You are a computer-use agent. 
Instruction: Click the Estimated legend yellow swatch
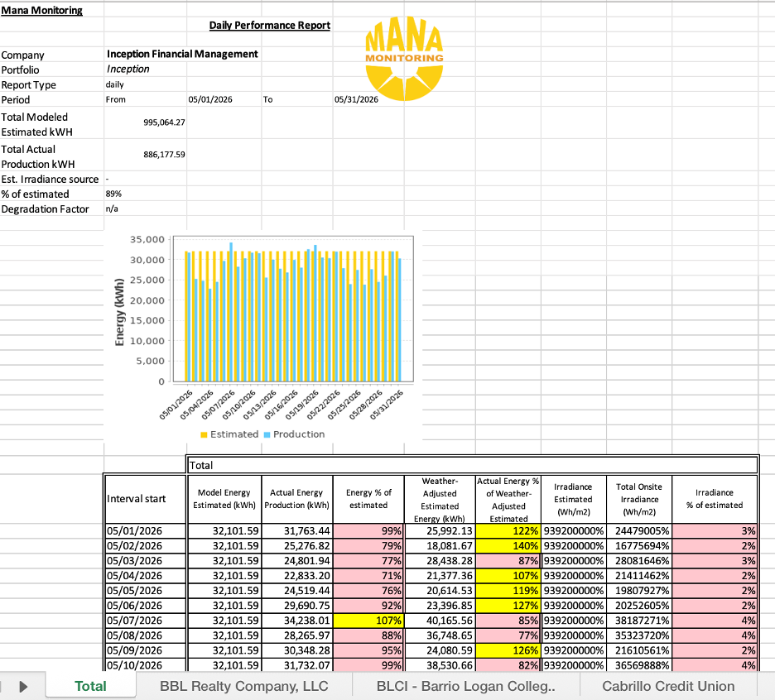[x=204, y=434]
